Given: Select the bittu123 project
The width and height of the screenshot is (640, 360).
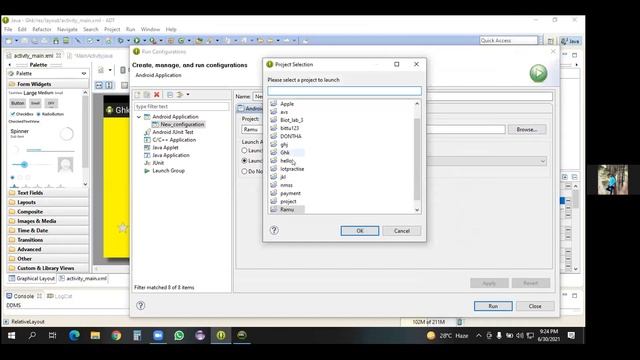Looking at the screenshot, I should [289, 128].
